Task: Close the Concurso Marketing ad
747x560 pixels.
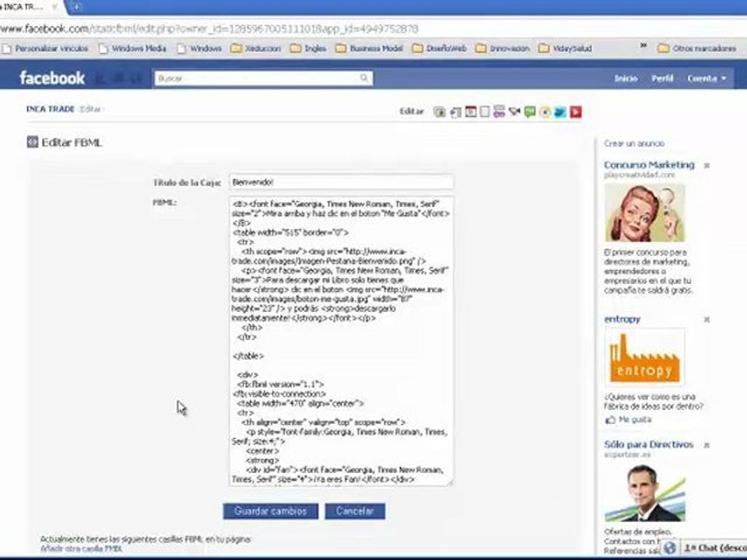Action: point(707,165)
